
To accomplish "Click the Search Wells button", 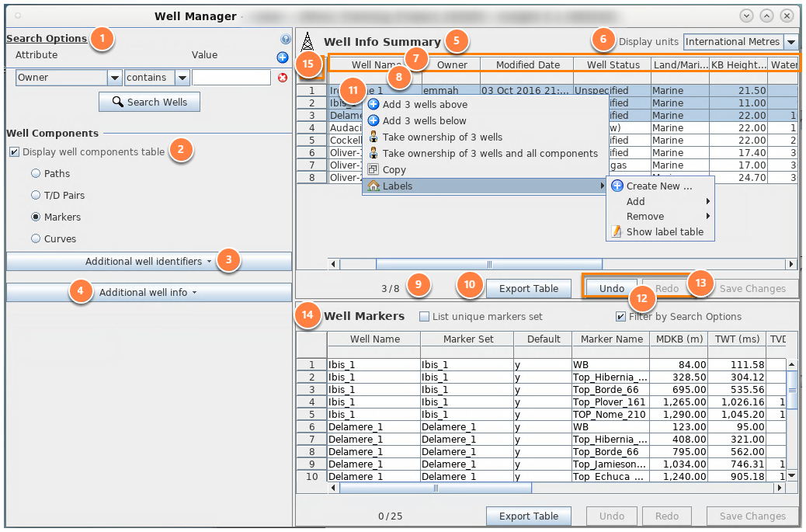I will click(x=149, y=102).
